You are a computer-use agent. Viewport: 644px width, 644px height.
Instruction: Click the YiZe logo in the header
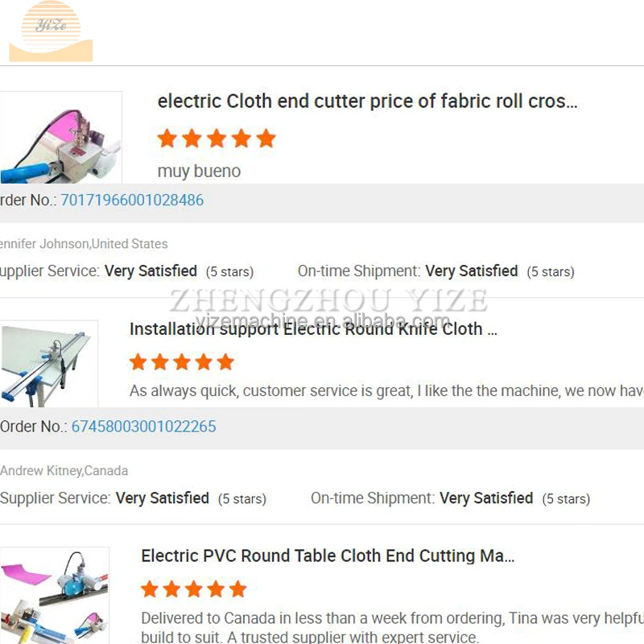(x=51, y=31)
